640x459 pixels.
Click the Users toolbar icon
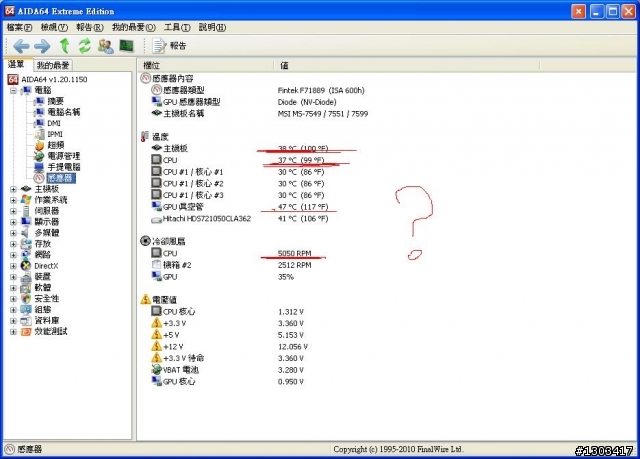(x=105, y=46)
